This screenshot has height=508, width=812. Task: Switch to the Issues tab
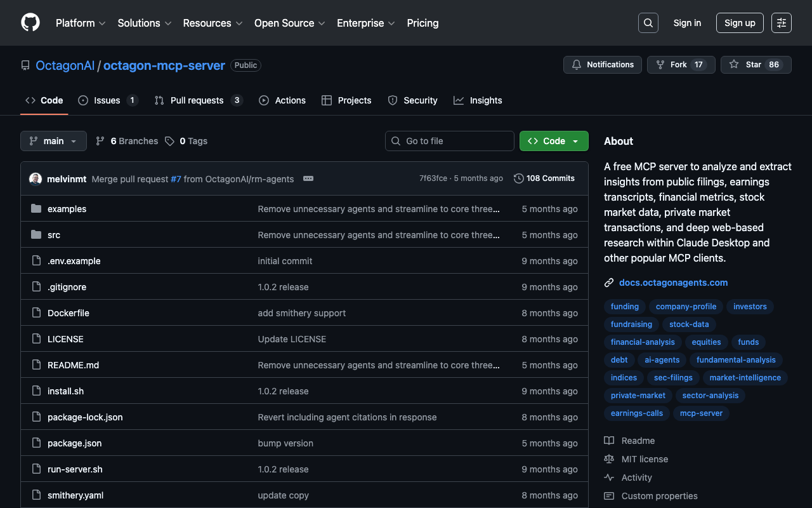[107, 100]
